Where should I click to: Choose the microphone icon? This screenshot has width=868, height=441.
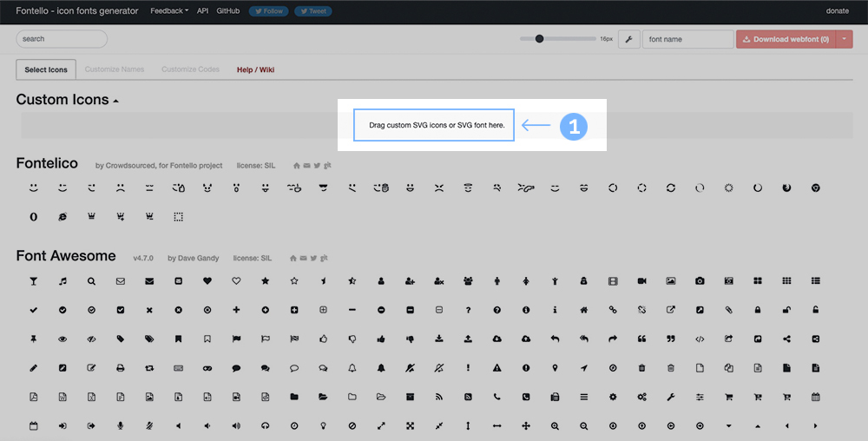coord(121,426)
